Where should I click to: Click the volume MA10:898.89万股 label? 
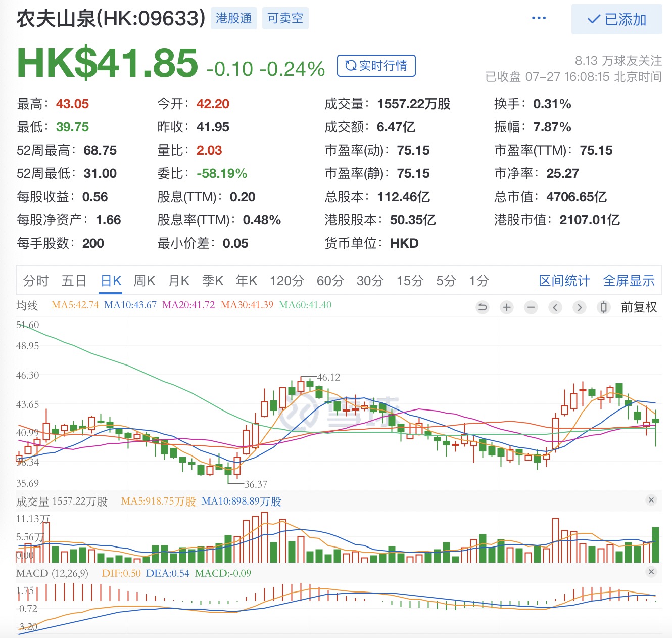(x=242, y=502)
